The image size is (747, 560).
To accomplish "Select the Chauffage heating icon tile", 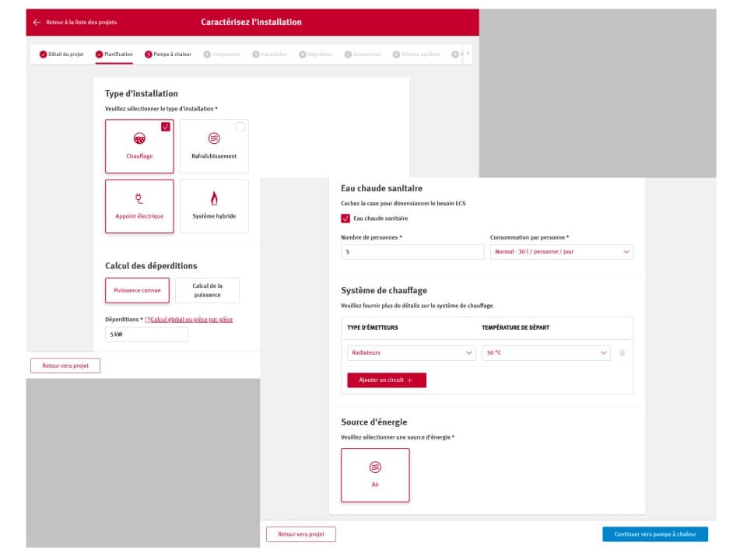I will pos(139,138).
